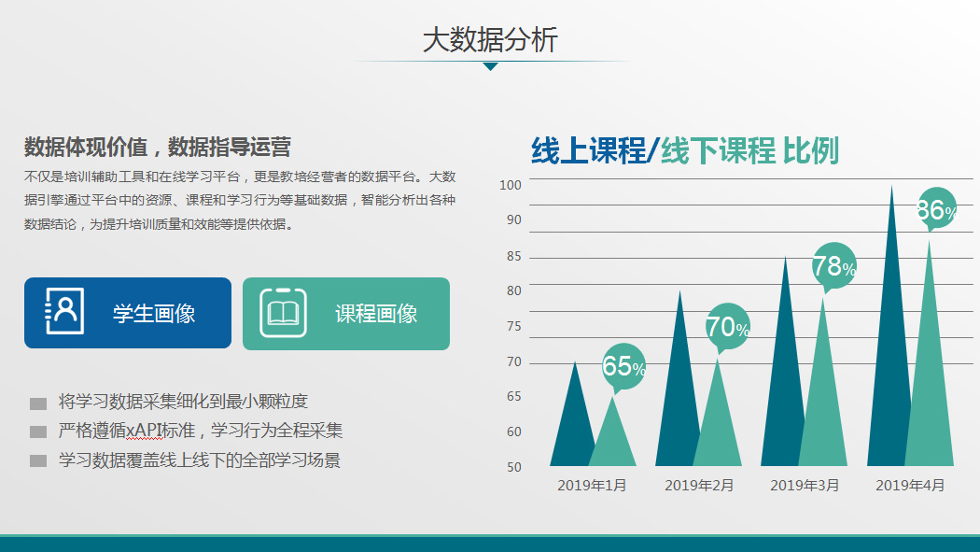
Task: Click the green 线下课程 比例 title part
Action: point(749,150)
